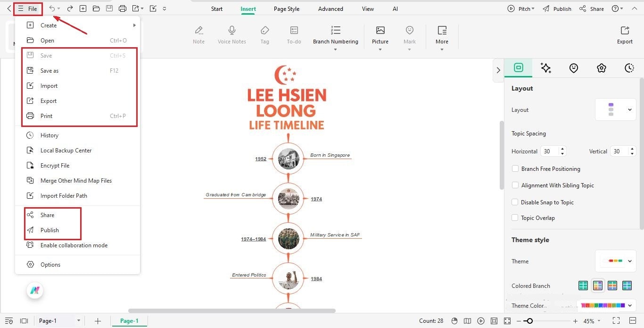Add Voice Notes from the ribbon
This screenshot has width=644, height=328.
tap(232, 35)
